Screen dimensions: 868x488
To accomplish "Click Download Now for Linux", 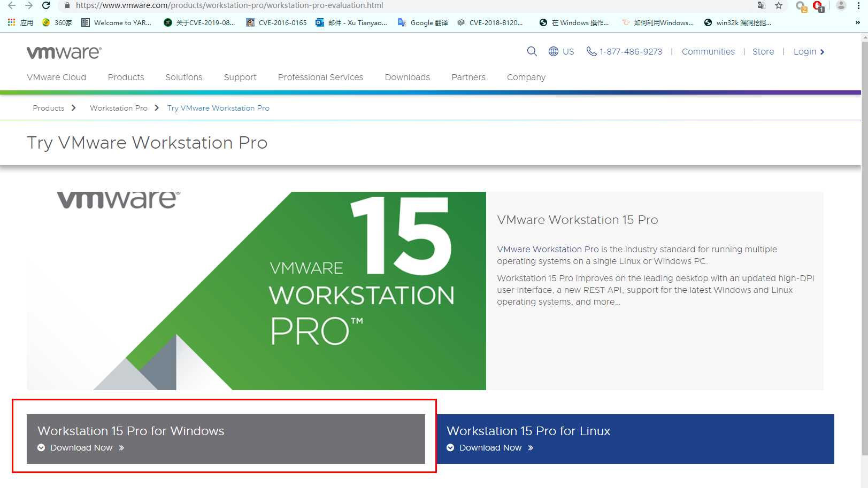I will pos(490,447).
